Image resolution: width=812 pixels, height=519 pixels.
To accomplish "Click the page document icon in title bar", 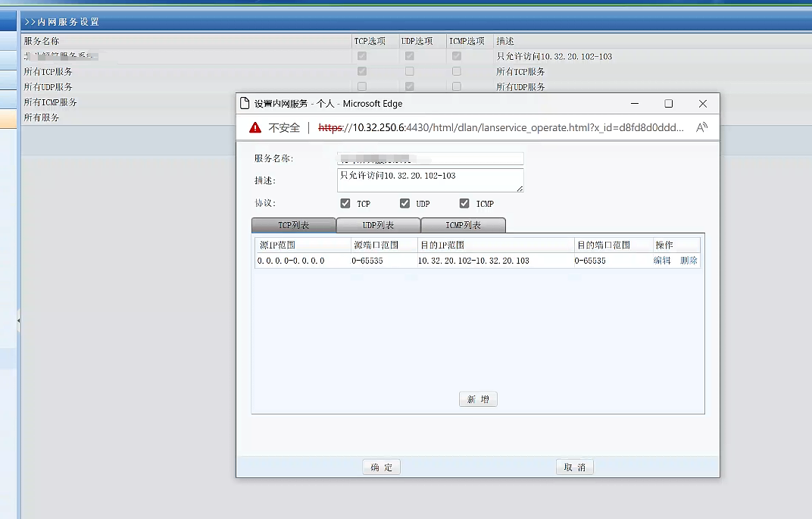I will click(244, 104).
